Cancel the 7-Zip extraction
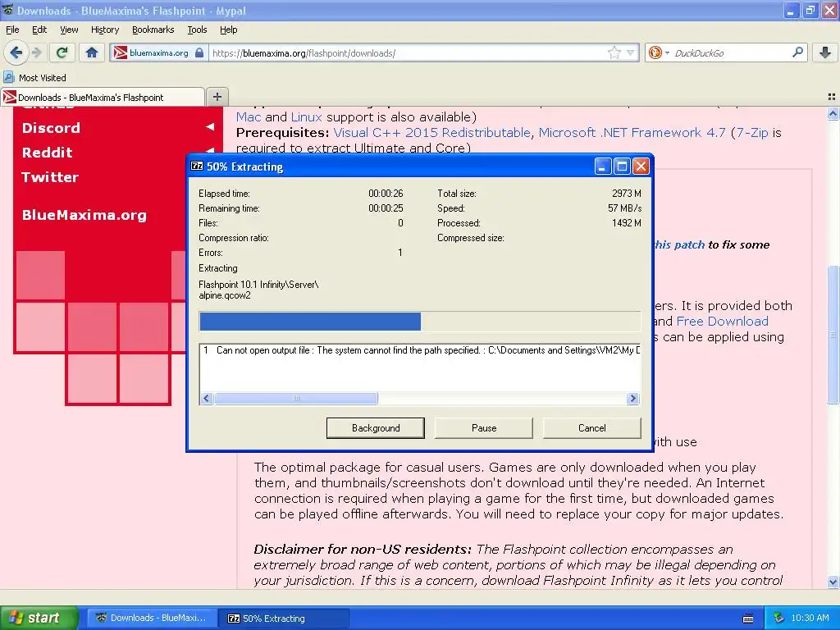840x630 pixels. click(x=592, y=428)
